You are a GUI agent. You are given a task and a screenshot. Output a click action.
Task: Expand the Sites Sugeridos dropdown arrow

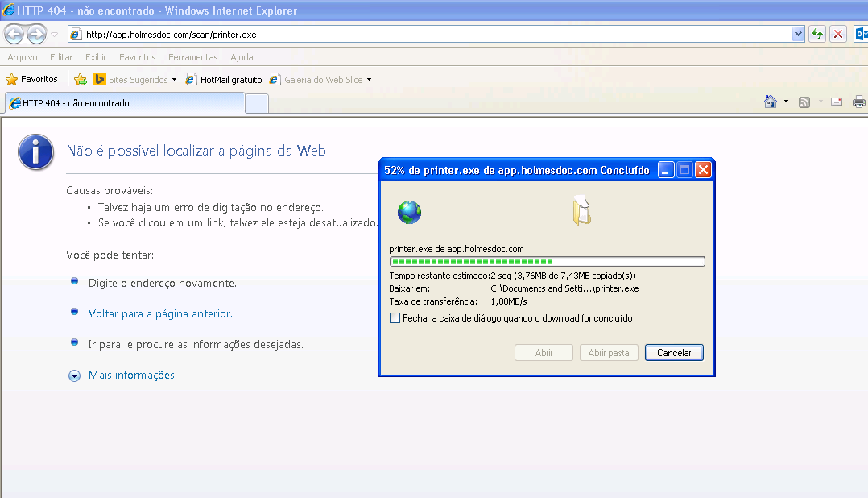tap(174, 79)
